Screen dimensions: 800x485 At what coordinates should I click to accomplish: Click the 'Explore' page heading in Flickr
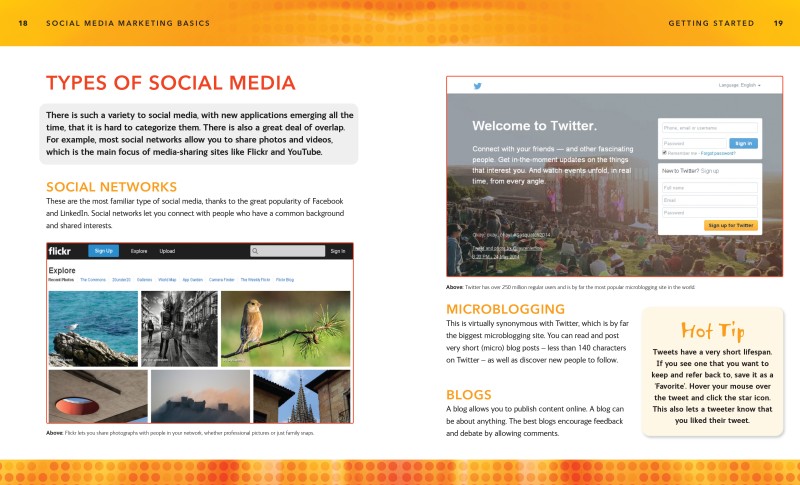click(62, 270)
